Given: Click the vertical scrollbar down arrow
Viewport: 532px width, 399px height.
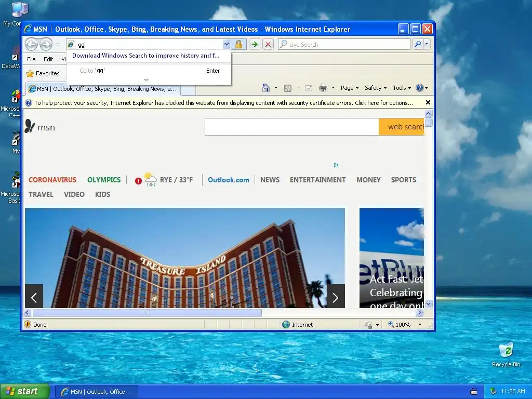Looking at the screenshot, I should pyautogui.click(x=428, y=303).
